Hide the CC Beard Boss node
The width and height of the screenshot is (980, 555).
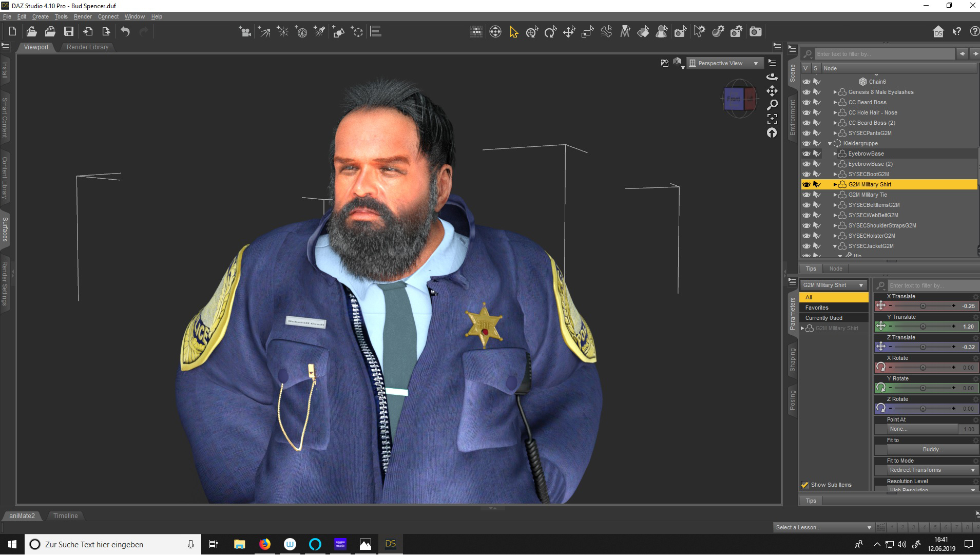806,102
